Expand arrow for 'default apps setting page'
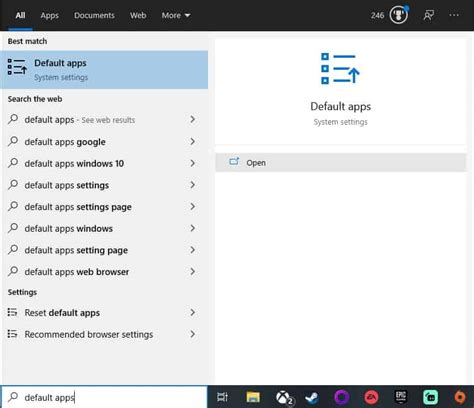This screenshot has width=474, height=408. click(192, 250)
